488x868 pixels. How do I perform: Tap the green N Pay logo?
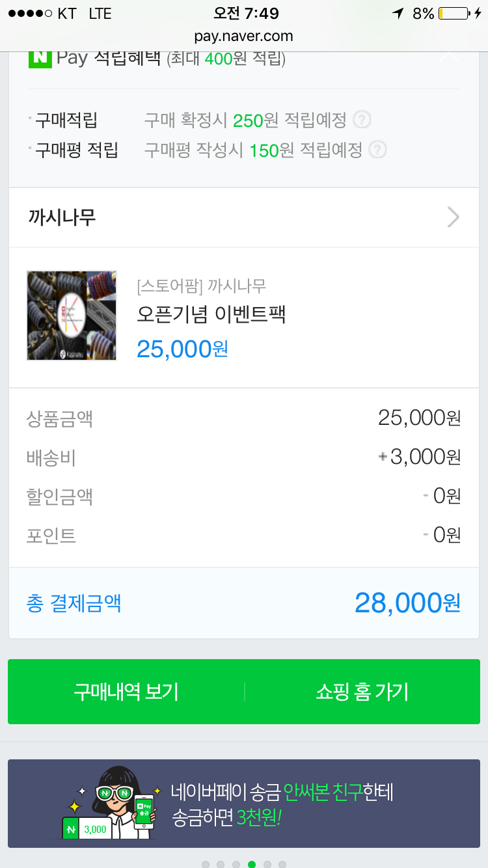pyautogui.click(x=40, y=57)
